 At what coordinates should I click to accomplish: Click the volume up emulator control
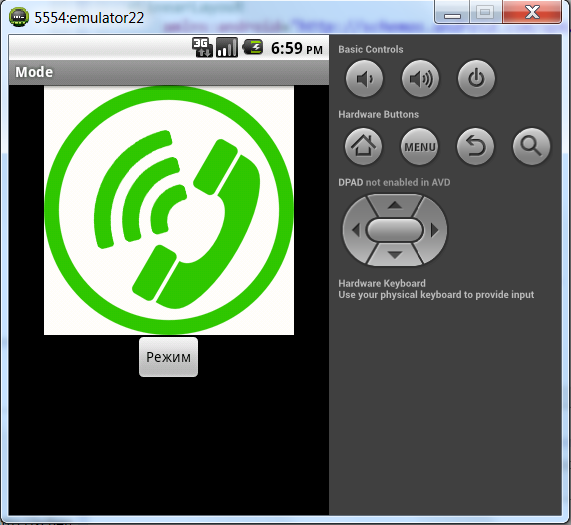(420, 78)
